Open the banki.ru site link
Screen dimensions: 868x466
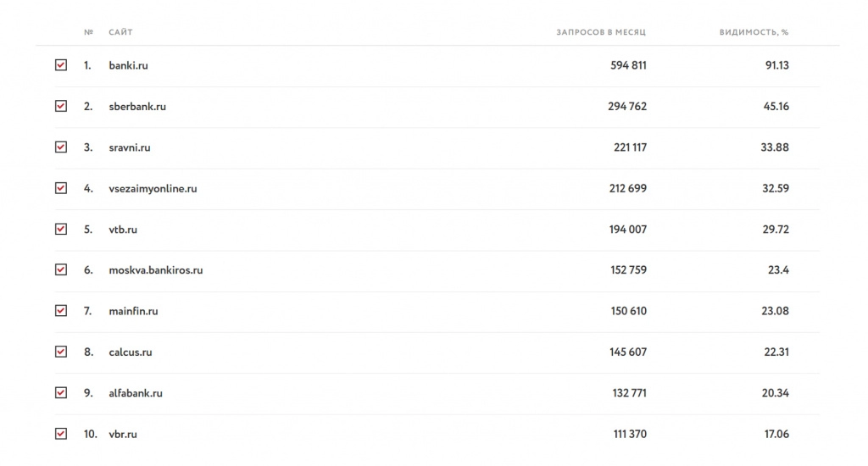tap(129, 65)
